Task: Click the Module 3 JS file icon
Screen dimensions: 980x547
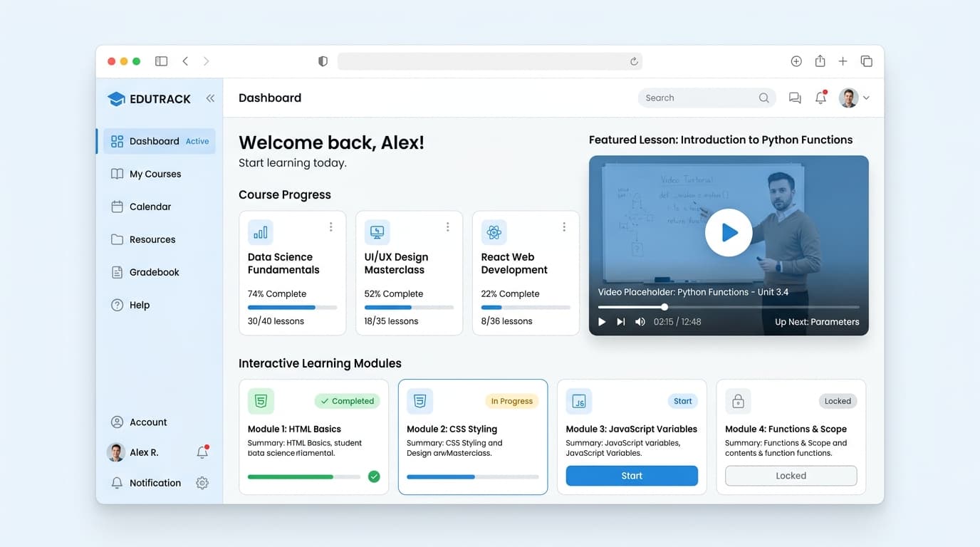Action: point(579,402)
